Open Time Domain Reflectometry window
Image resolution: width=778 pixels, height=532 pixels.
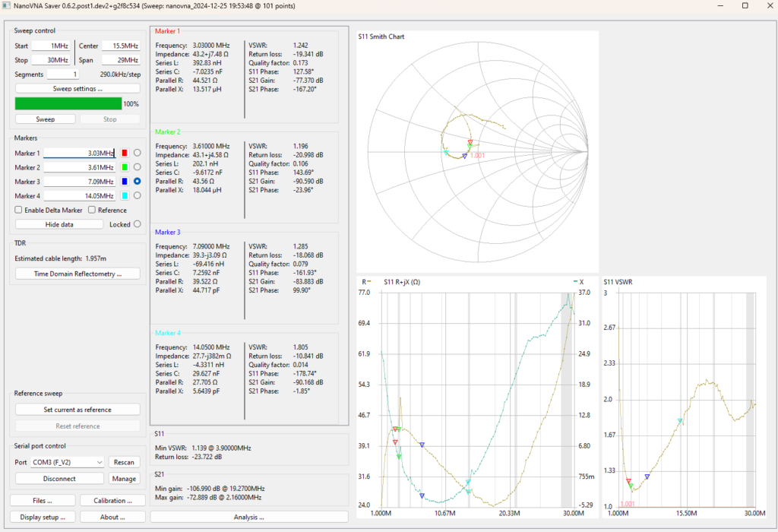(x=77, y=274)
